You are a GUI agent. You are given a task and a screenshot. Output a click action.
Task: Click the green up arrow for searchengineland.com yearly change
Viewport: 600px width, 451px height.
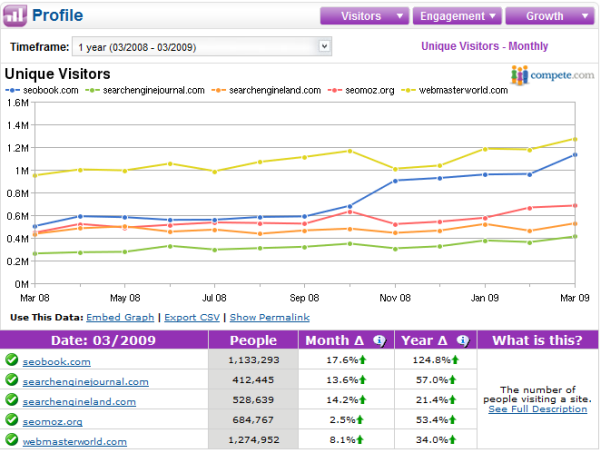pyautogui.click(x=452, y=400)
